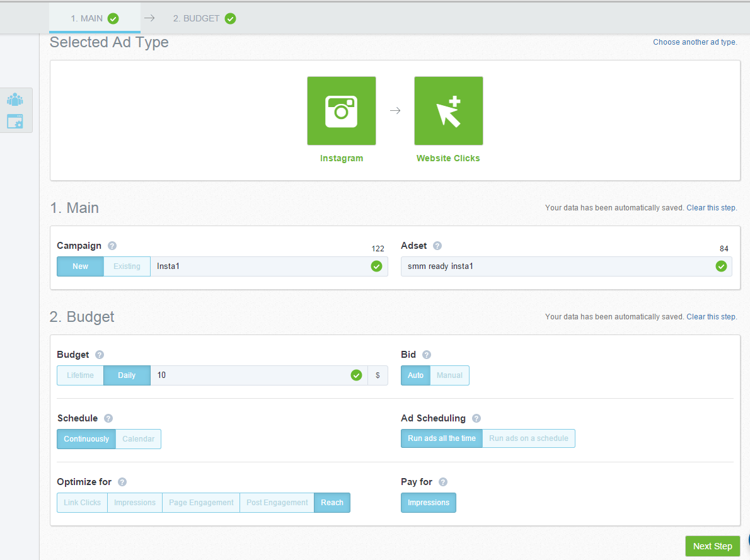Click Clear this step in Budget section
Viewport: 750px width, 560px height.
pos(712,317)
